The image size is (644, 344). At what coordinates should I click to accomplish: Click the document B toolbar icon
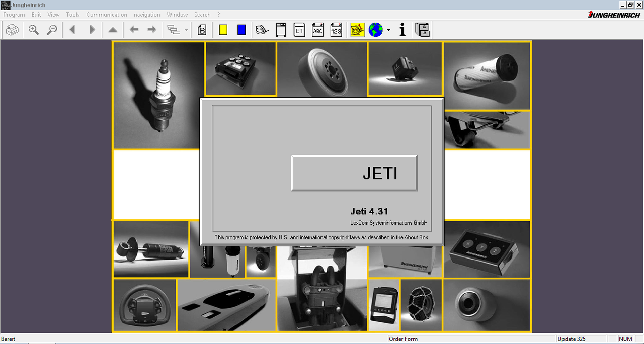point(202,30)
